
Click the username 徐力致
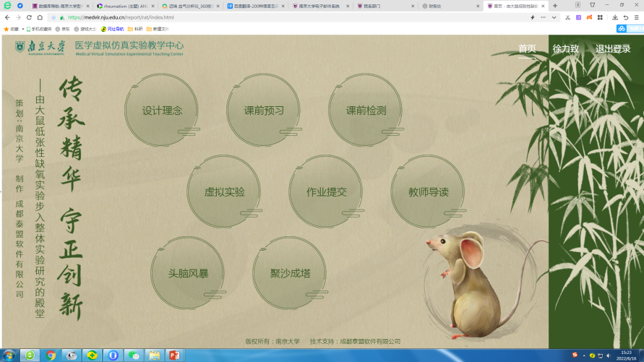coord(565,49)
